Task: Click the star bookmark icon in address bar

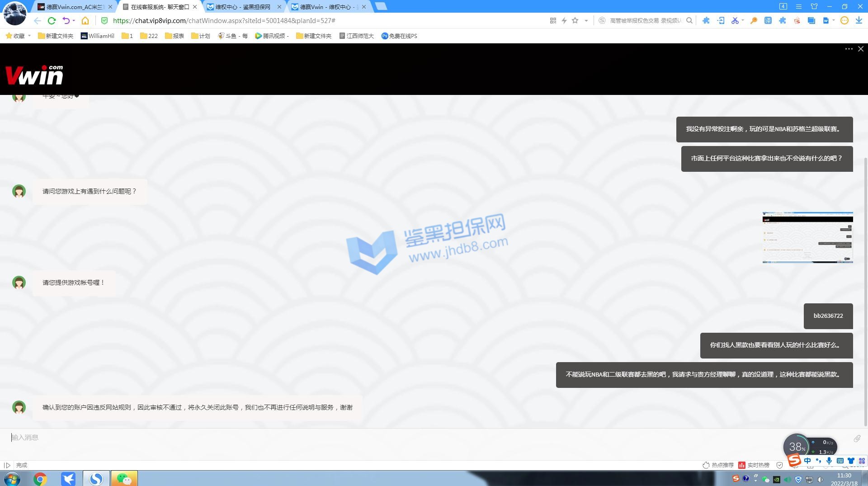Action: tap(575, 20)
